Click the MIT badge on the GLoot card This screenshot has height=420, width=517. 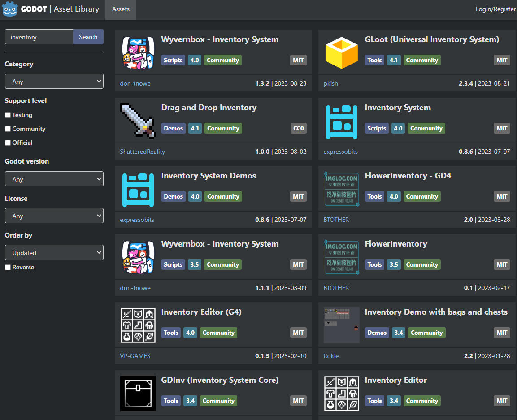pos(502,60)
